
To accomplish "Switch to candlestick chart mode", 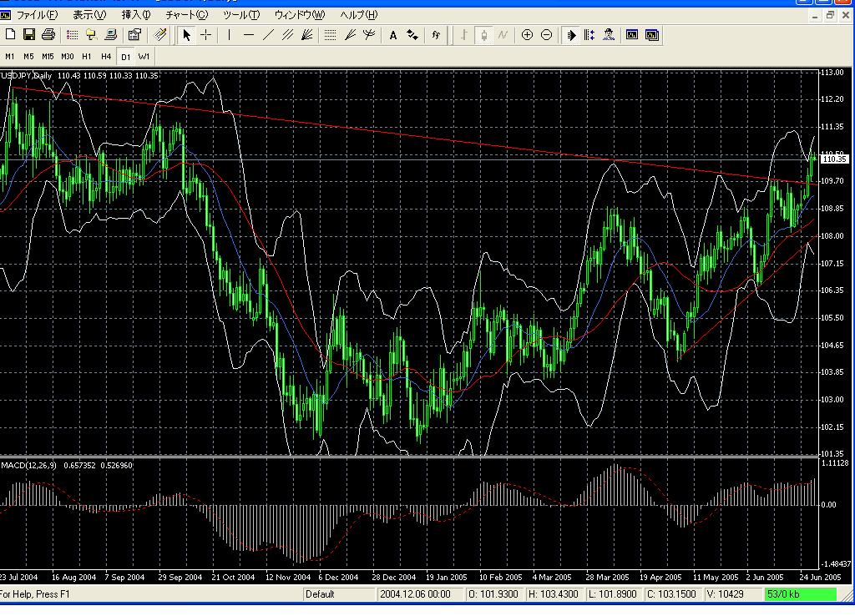I will [x=483, y=34].
